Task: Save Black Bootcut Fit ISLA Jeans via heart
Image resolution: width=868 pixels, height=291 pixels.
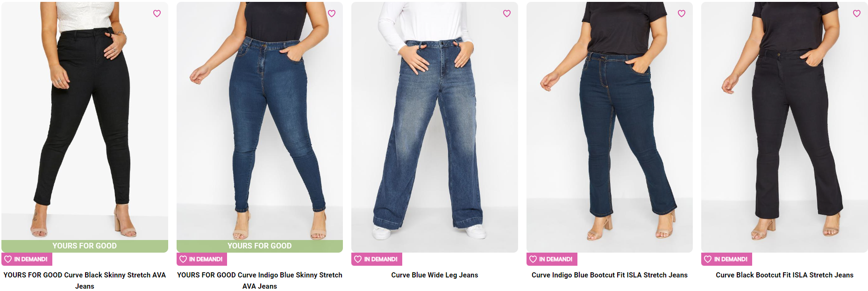Action: coord(857,14)
